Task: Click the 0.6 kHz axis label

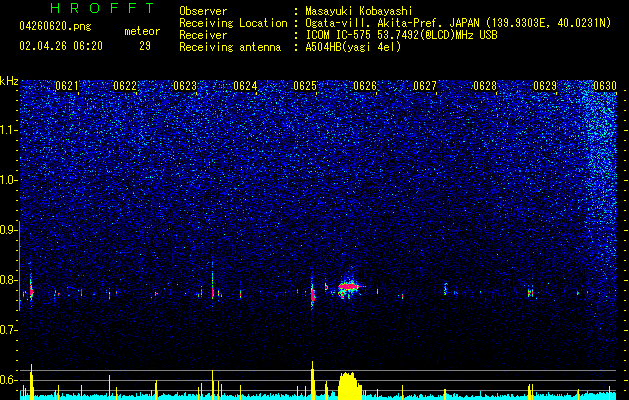Action: pyautogui.click(x=9, y=380)
